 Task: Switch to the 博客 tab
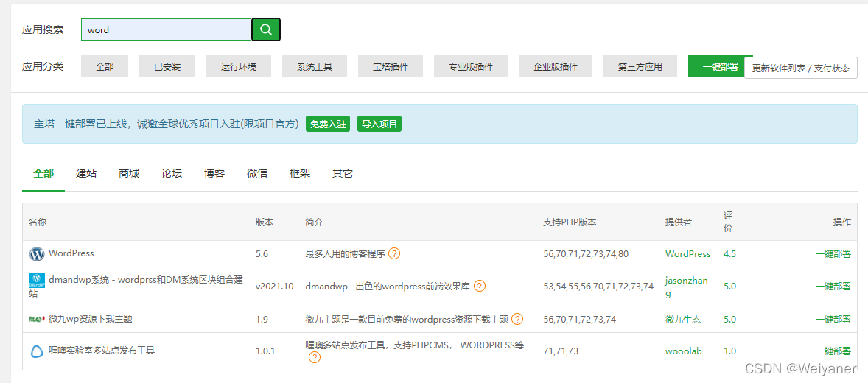coord(214,173)
